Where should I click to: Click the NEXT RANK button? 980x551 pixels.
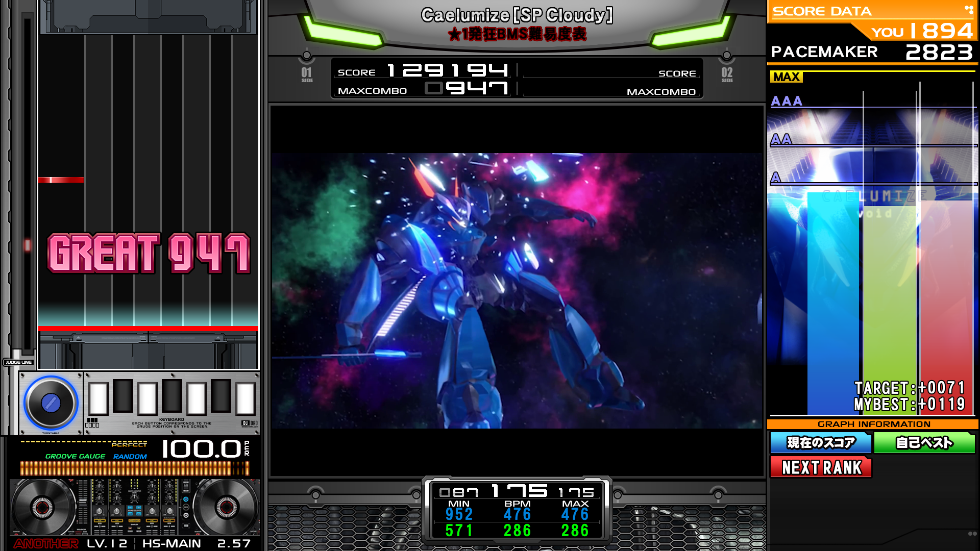(x=821, y=467)
